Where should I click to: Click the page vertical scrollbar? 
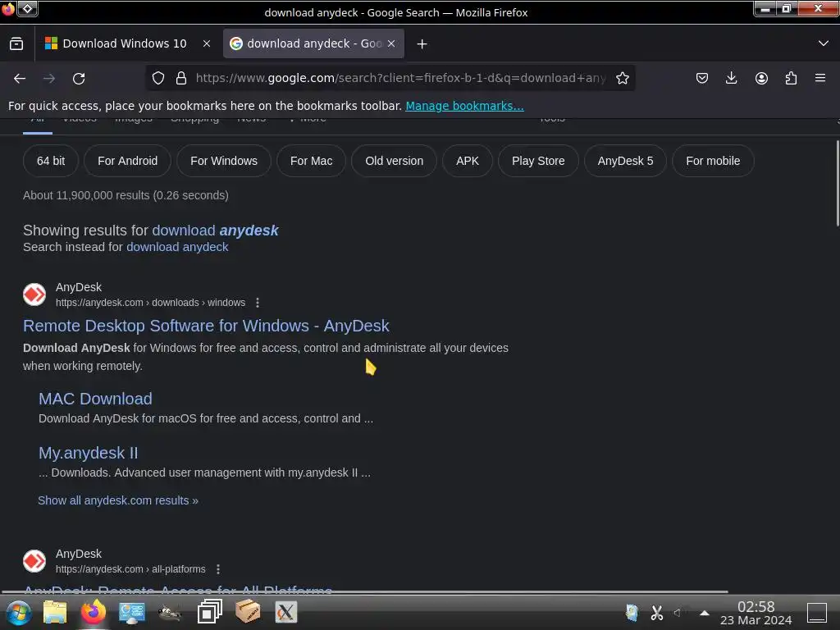coord(837,183)
